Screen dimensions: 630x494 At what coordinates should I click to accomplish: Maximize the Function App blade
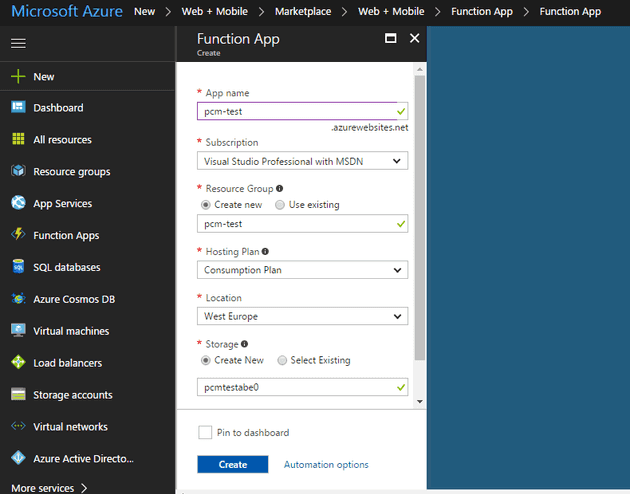coord(391,38)
